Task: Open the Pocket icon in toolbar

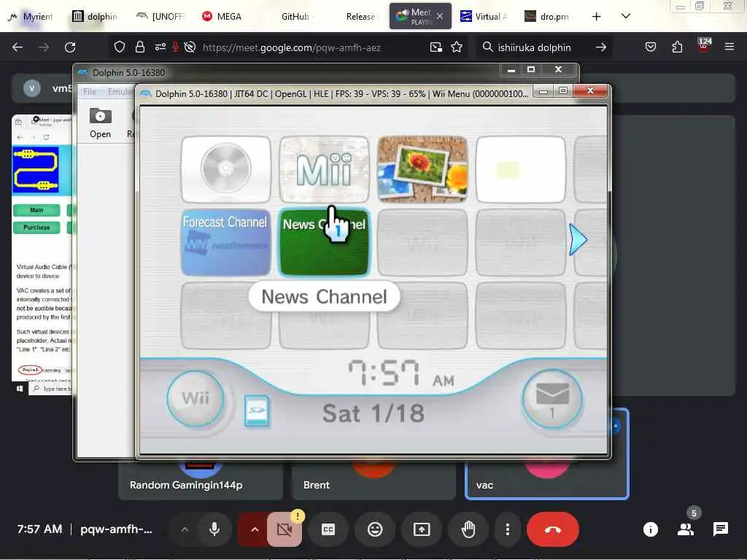Action: pyautogui.click(x=651, y=47)
